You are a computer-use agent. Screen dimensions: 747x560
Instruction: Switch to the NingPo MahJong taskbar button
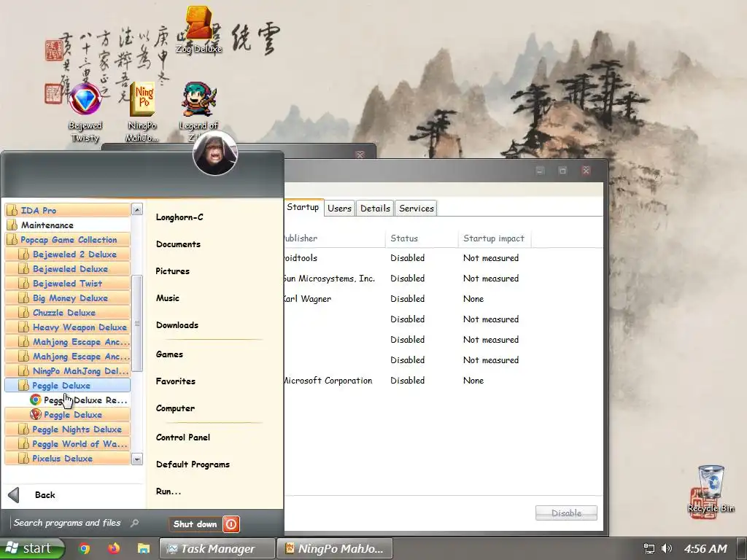click(x=335, y=548)
